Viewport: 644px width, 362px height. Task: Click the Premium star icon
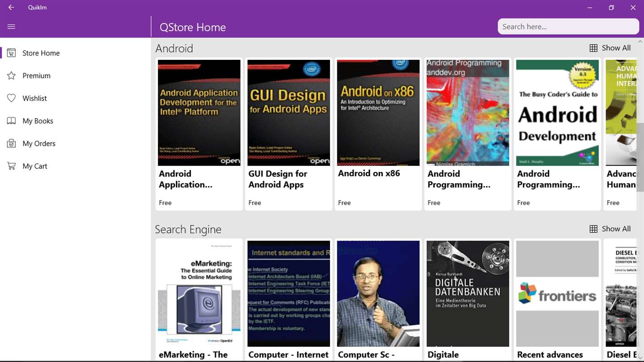(x=11, y=76)
